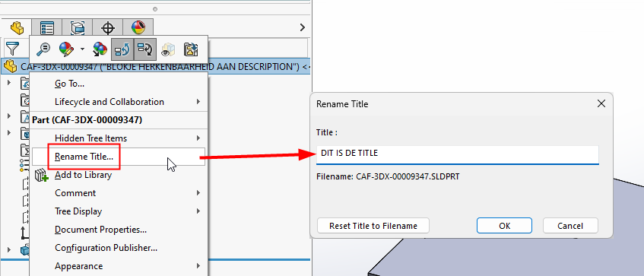Cancel the Rename Title dialog
This screenshot has height=276, width=644.
coord(570,226)
